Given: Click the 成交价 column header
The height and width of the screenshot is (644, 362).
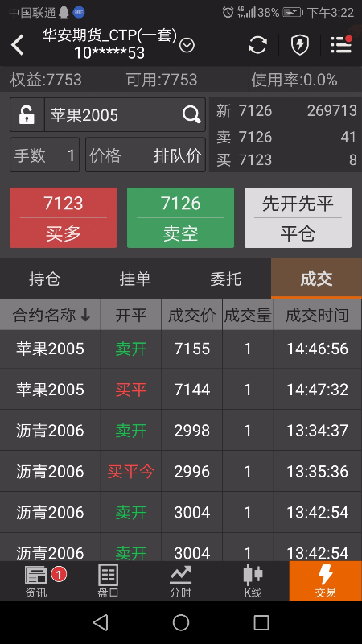Looking at the screenshot, I should (192, 316).
